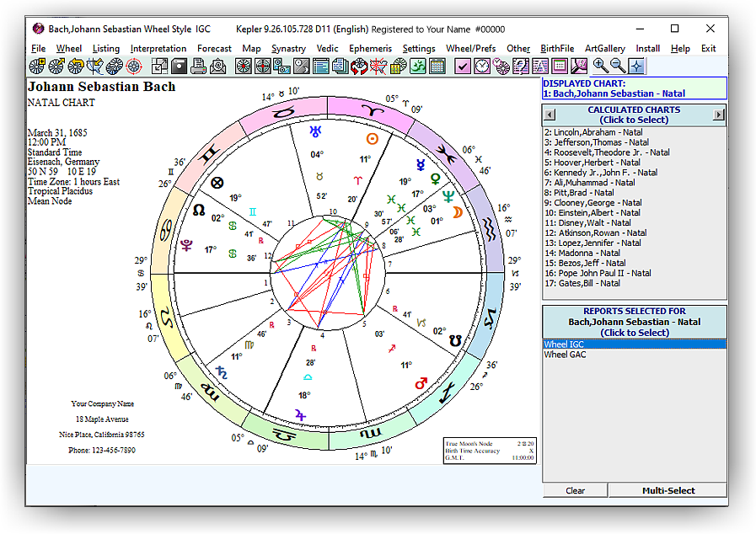Open the Interpretation menu
This screenshot has width=756, height=534.
coord(158,49)
